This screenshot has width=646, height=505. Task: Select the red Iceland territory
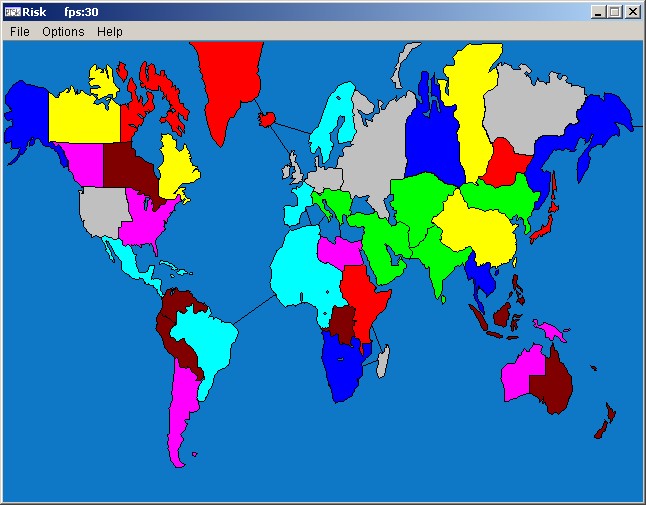tap(266, 119)
